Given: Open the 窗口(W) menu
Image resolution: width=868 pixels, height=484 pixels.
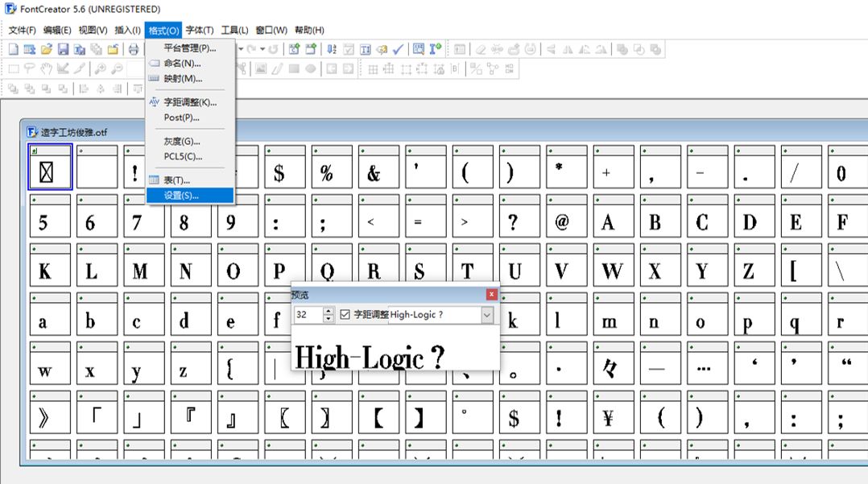Looking at the screenshot, I should [x=271, y=30].
